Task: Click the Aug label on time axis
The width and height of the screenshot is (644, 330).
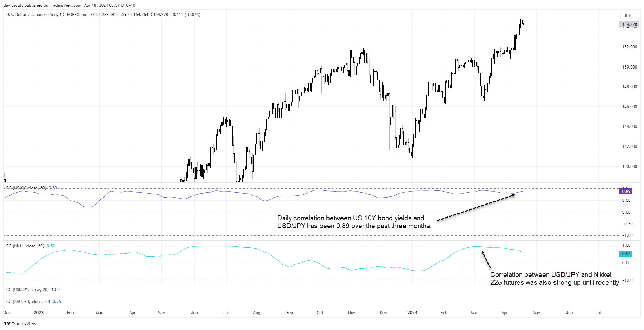Action: coord(257,313)
